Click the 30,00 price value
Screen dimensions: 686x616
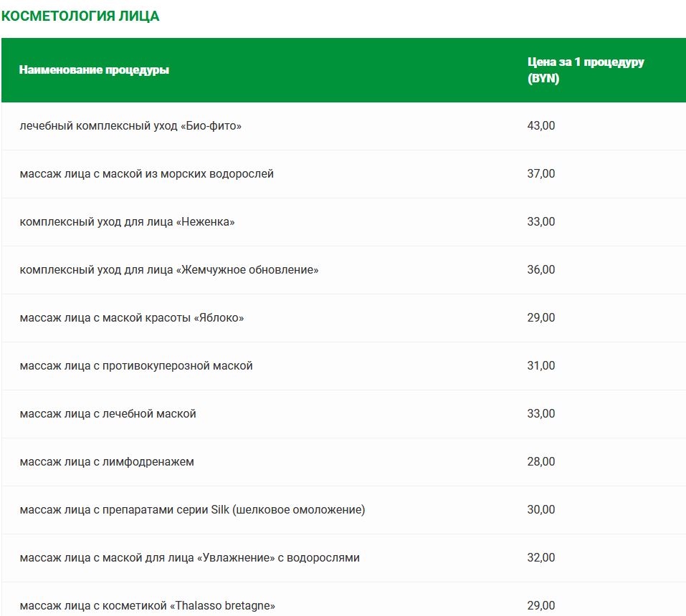pyautogui.click(x=540, y=510)
